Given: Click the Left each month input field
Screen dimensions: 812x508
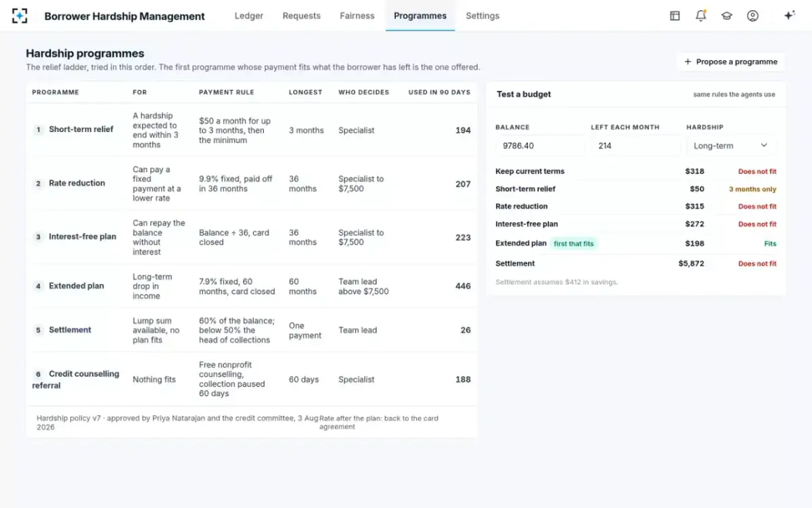Looking at the screenshot, I should [x=635, y=146].
